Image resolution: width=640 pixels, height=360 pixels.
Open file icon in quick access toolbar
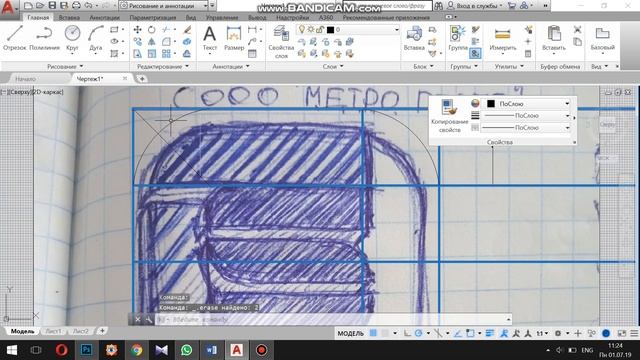[40, 5]
